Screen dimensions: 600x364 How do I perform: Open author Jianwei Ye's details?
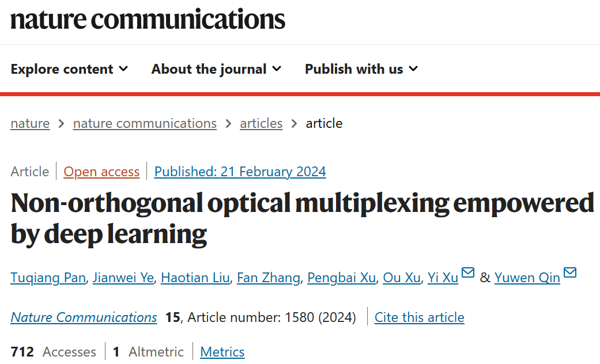tap(123, 278)
